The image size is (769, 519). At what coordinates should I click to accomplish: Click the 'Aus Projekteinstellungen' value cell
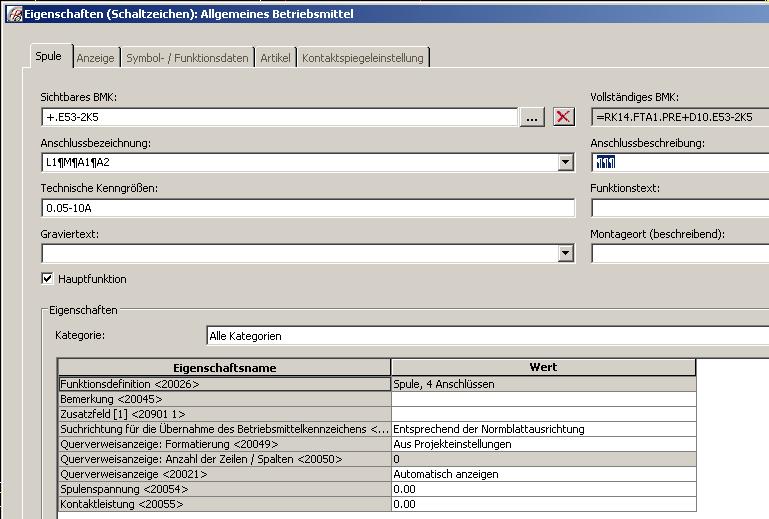click(543, 444)
